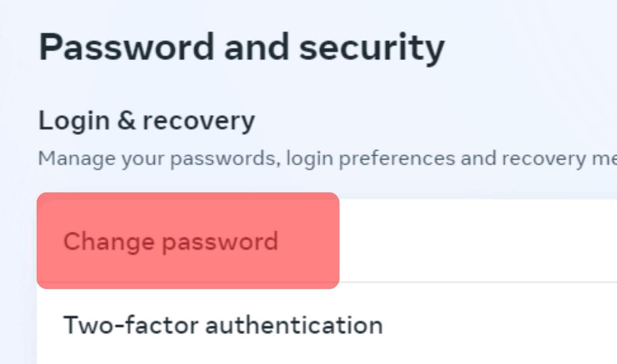Click the word authentication in second row
Screen dimensions: 617x364
tap(294, 325)
